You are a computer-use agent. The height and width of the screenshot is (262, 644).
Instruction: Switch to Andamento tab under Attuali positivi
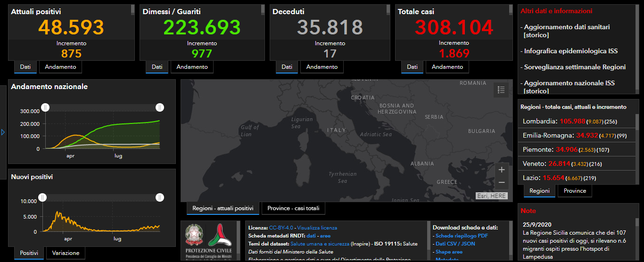pyautogui.click(x=60, y=67)
